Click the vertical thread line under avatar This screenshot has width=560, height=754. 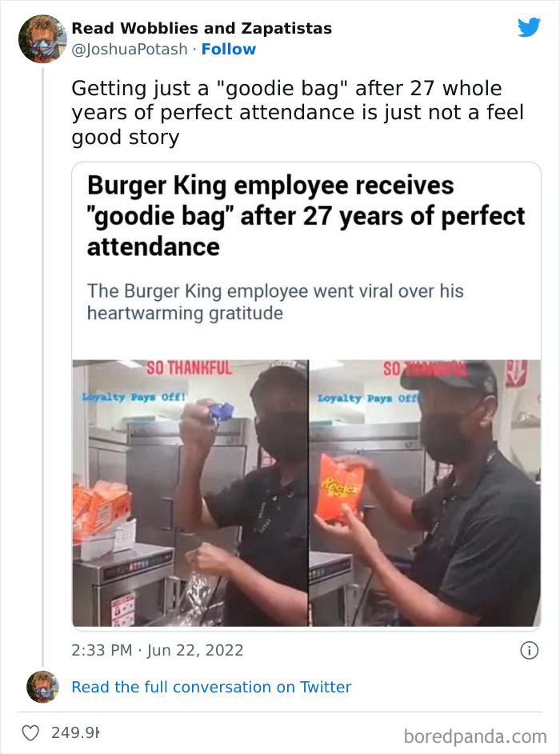(42, 367)
